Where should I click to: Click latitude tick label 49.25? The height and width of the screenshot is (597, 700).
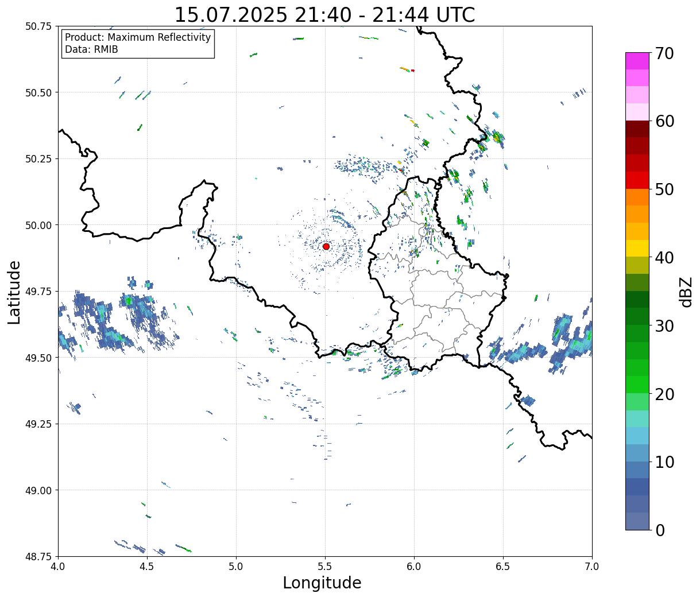coord(38,424)
